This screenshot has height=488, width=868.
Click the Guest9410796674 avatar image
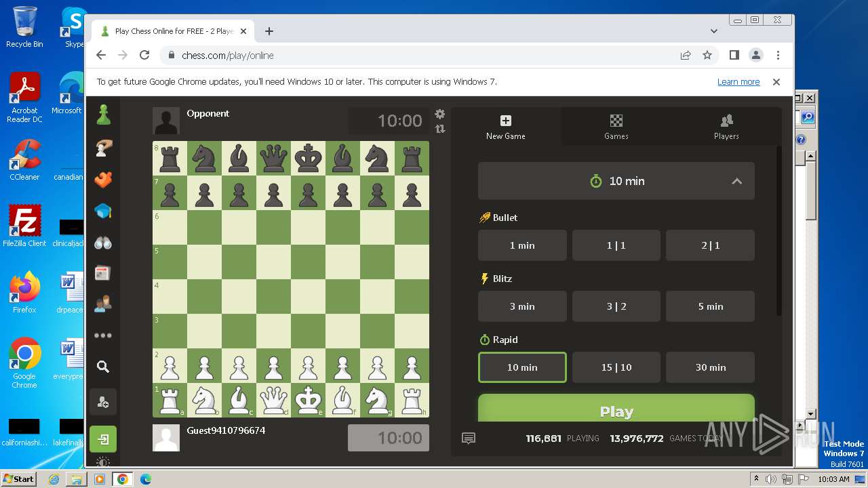click(166, 438)
